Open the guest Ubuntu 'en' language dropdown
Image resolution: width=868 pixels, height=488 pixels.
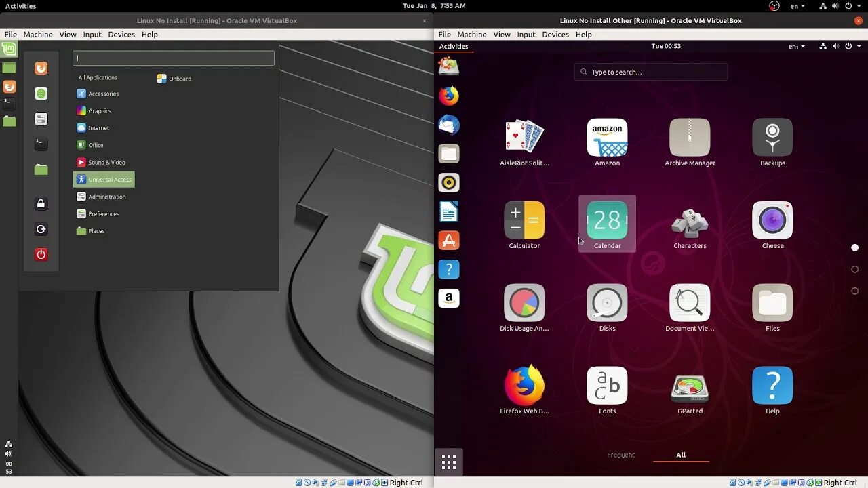click(796, 46)
